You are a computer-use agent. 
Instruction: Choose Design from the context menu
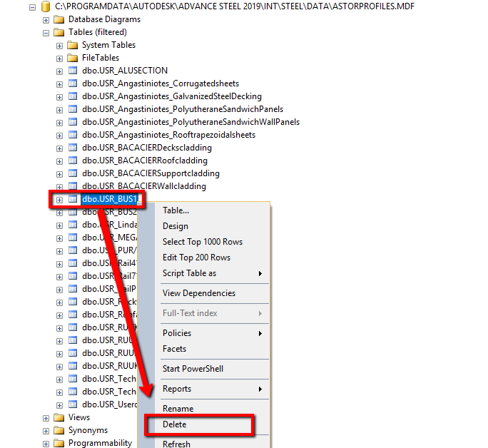tap(212, 226)
